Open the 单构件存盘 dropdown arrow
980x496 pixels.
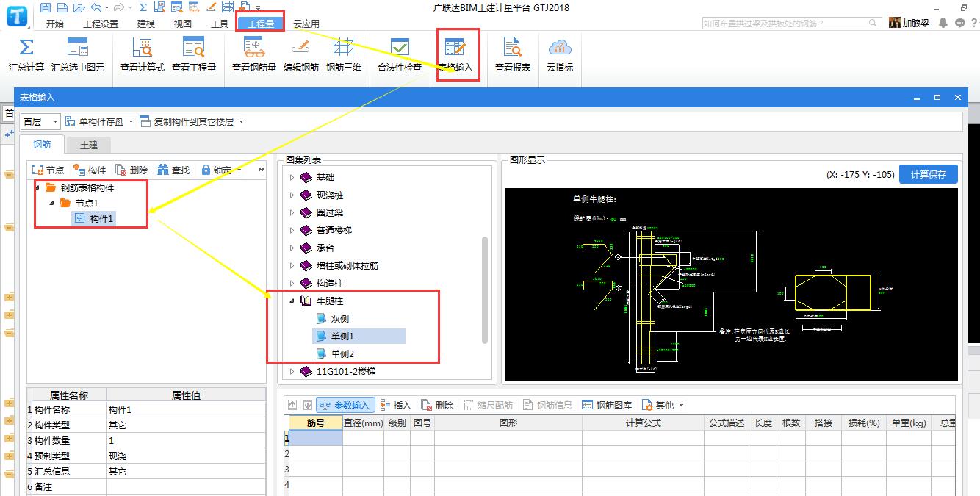click(x=131, y=121)
